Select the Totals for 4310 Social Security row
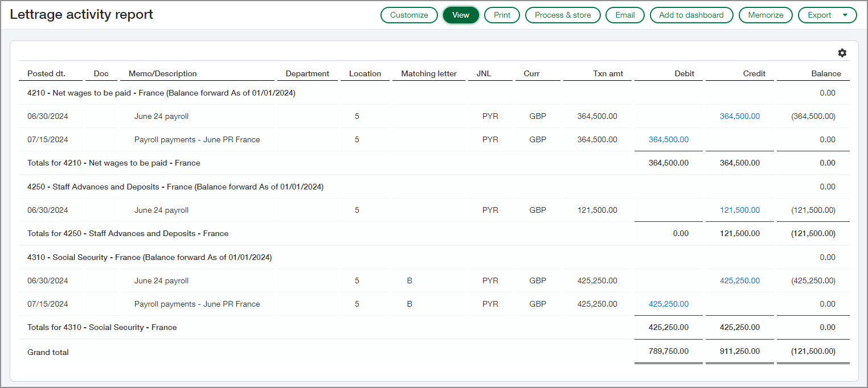This screenshot has height=388, width=868. [x=101, y=327]
